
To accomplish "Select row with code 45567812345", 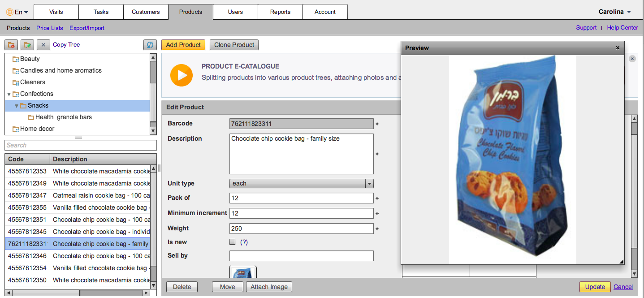I will 78,232.
